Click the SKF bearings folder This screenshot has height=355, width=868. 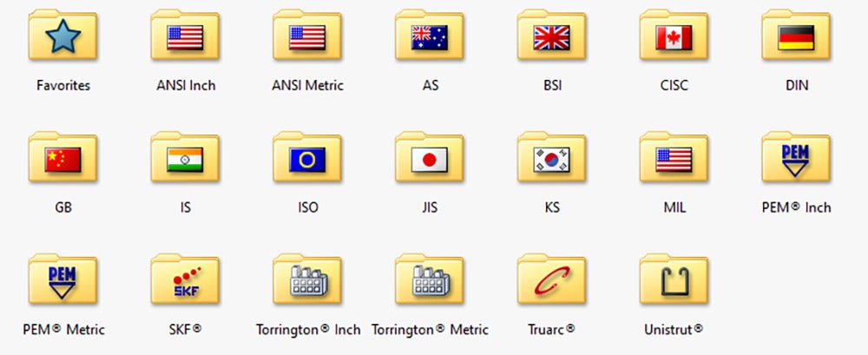[184, 281]
